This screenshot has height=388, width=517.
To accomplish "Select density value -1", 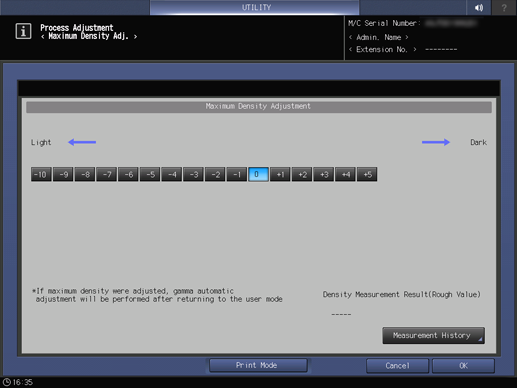I will (x=236, y=174).
